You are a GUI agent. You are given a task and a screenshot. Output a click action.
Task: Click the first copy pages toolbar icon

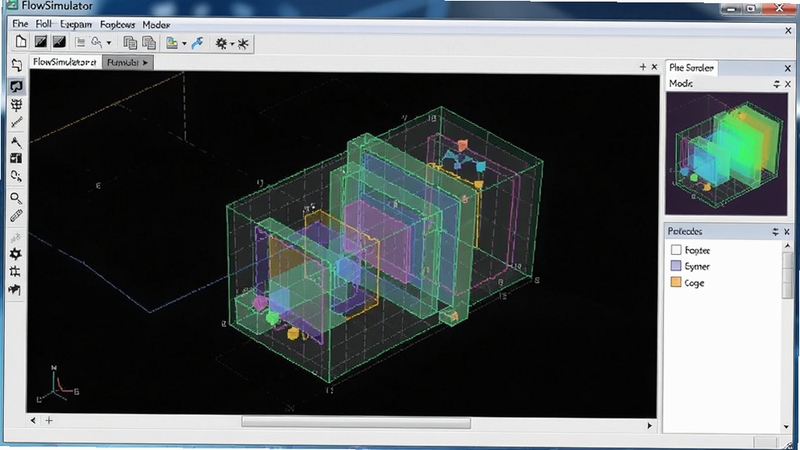(130, 43)
